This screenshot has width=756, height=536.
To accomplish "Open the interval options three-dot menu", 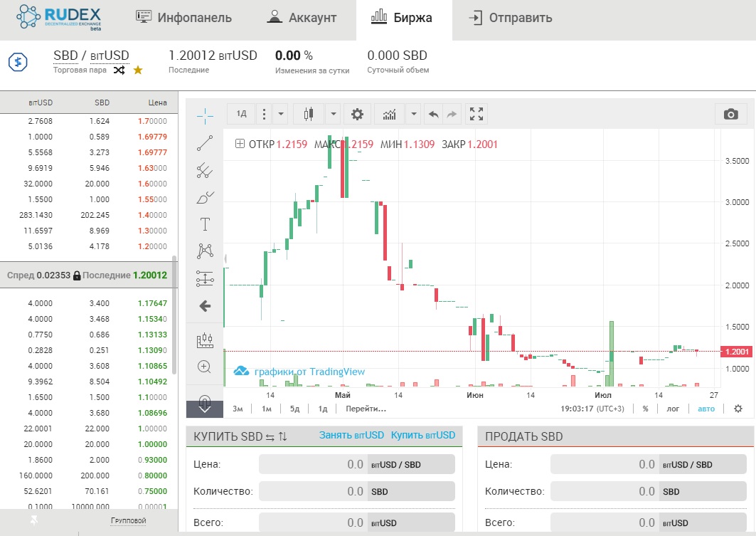I will coord(264,115).
